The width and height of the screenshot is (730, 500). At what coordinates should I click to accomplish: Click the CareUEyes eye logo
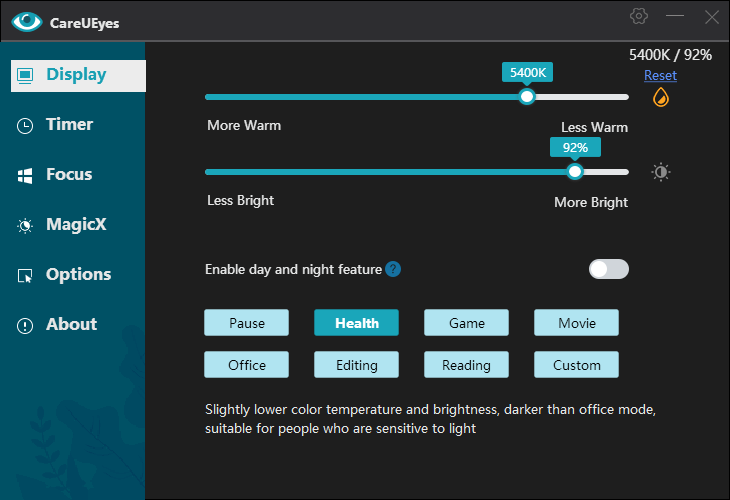[27, 22]
